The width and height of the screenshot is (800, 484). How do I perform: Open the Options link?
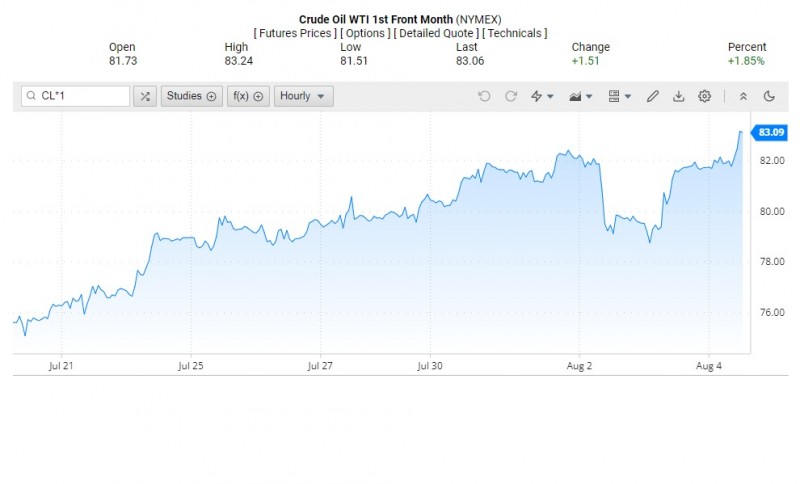click(x=365, y=33)
